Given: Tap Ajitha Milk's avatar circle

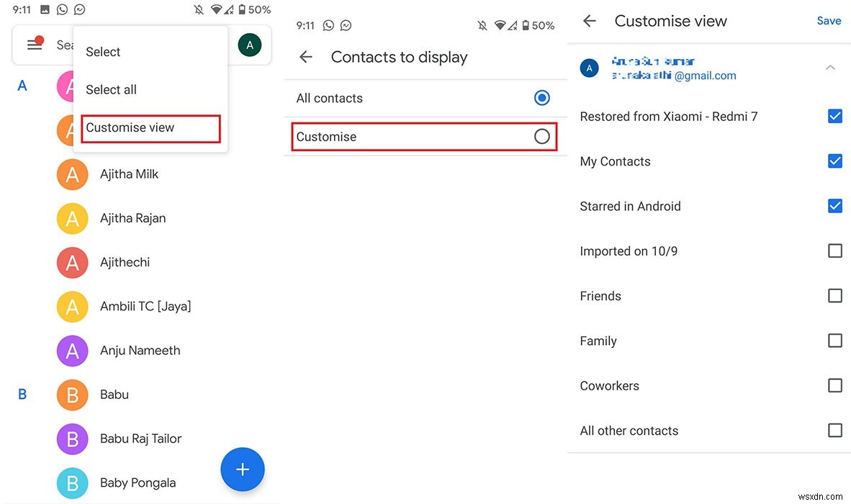Looking at the screenshot, I should click(x=72, y=174).
